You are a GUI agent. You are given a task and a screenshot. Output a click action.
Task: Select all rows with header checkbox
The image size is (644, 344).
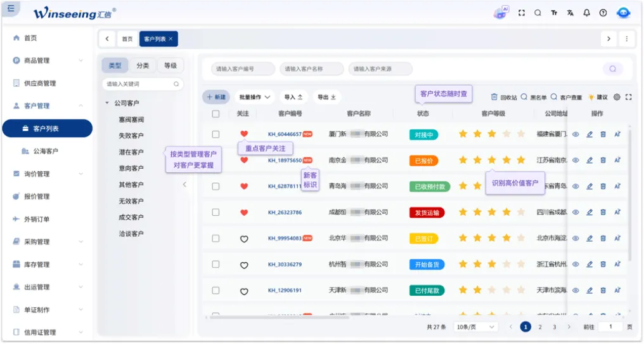(x=216, y=114)
